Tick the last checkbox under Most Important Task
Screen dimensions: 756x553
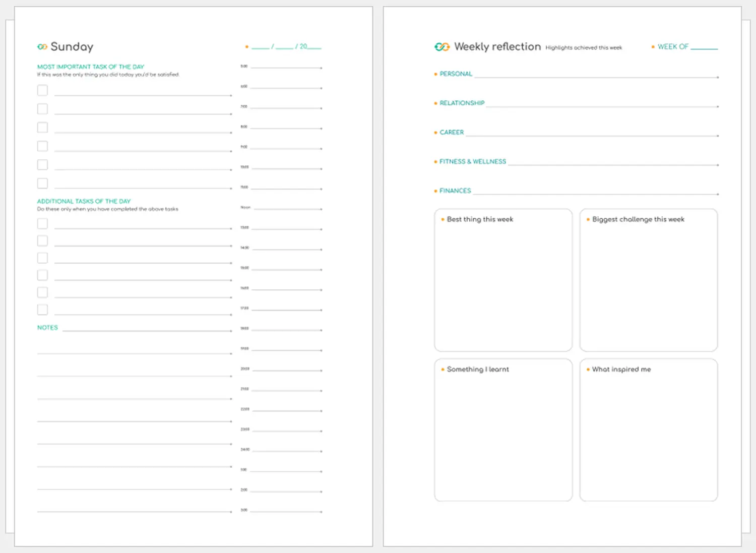point(42,183)
